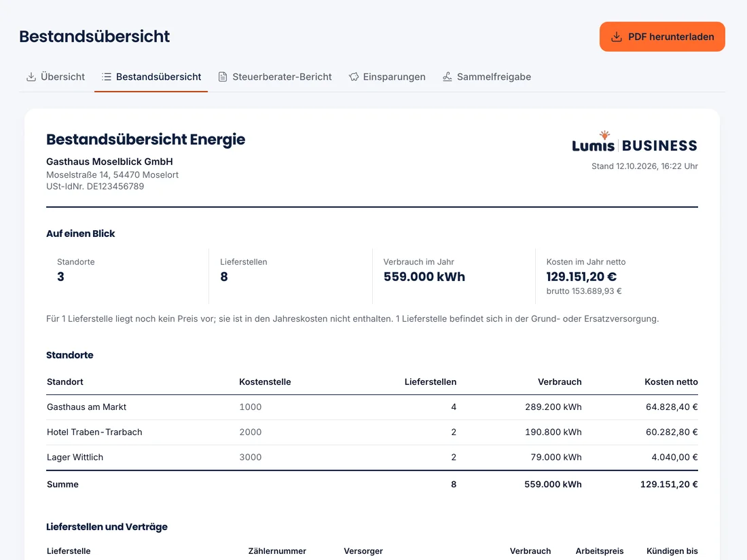Go to the Sammelfreigabe tab
The height and width of the screenshot is (560, 747).
486,77
